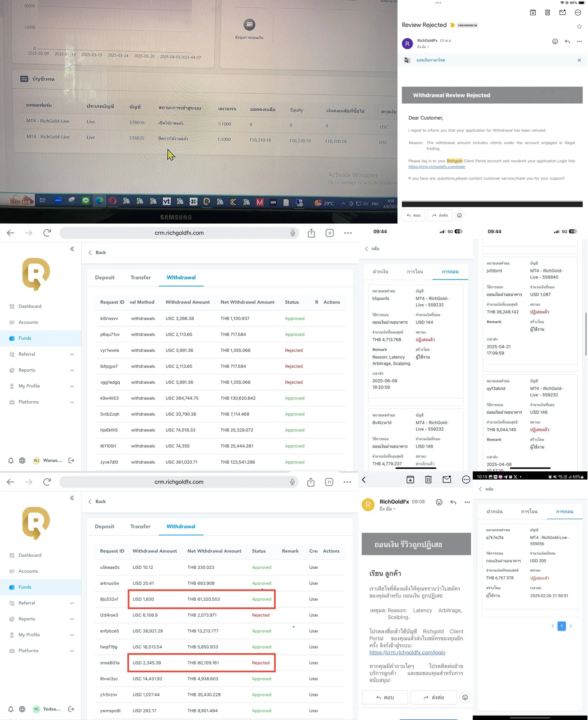This screenshot has width=588, height=720.
Task: Switch to Transfer tab in the Wanas CRM
Action: 141,277
